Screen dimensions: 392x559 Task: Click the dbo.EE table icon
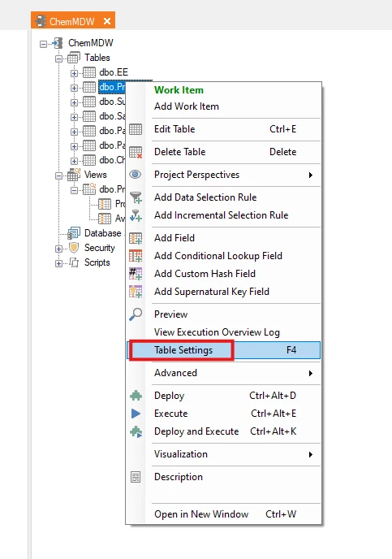tap(89, 72)
